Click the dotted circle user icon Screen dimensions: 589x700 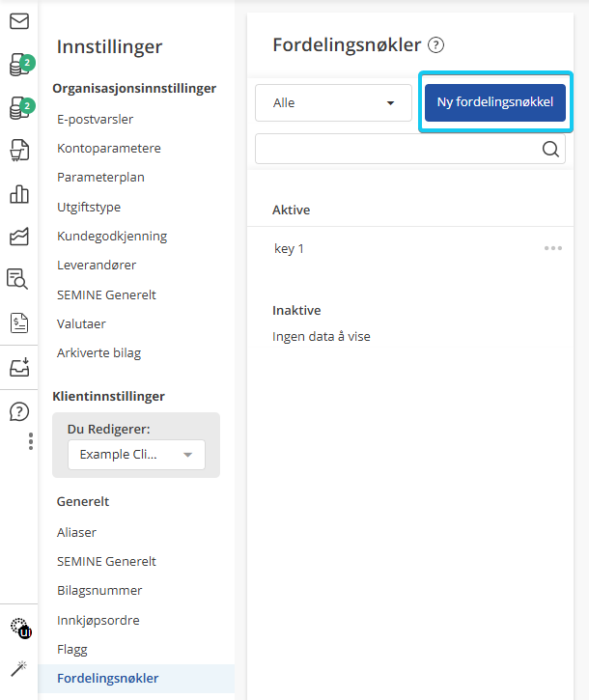coord(20,629)
